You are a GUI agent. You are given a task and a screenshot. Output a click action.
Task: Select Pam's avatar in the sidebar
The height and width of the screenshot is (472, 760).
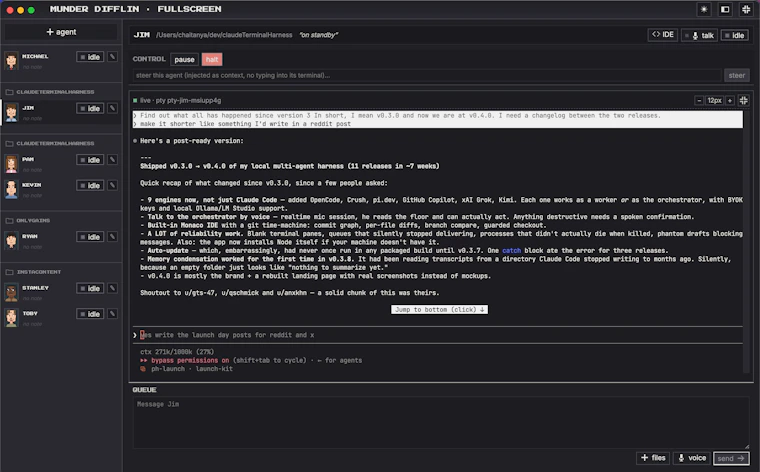pyautogui.click(x=11, y=164)
